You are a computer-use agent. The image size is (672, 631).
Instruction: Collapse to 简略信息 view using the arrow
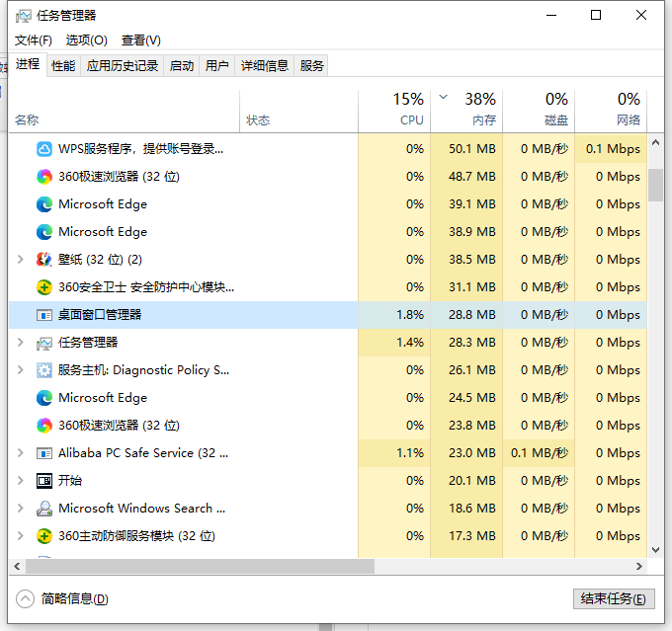click(26, 599)
